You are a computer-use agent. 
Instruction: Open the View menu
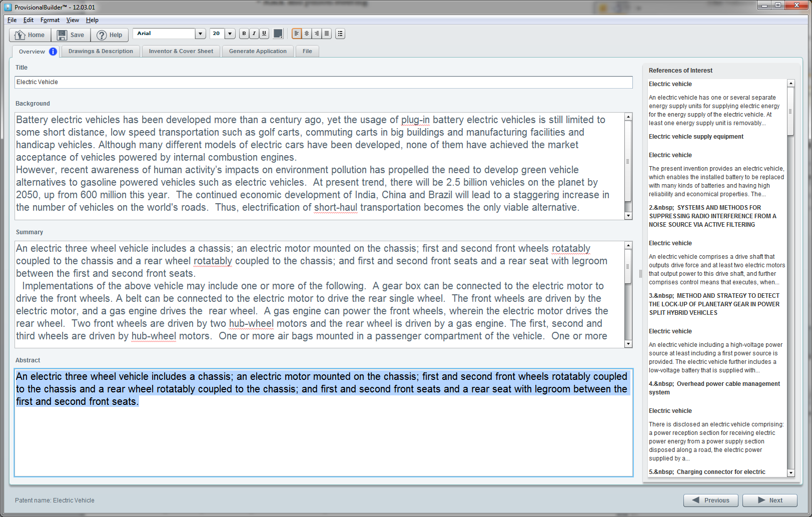pos(73,20)
